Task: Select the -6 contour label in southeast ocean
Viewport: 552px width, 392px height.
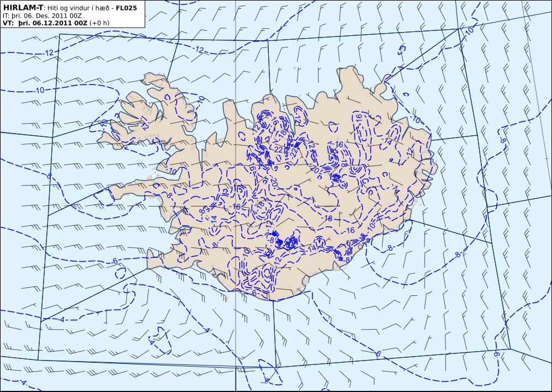Action: 378,353
